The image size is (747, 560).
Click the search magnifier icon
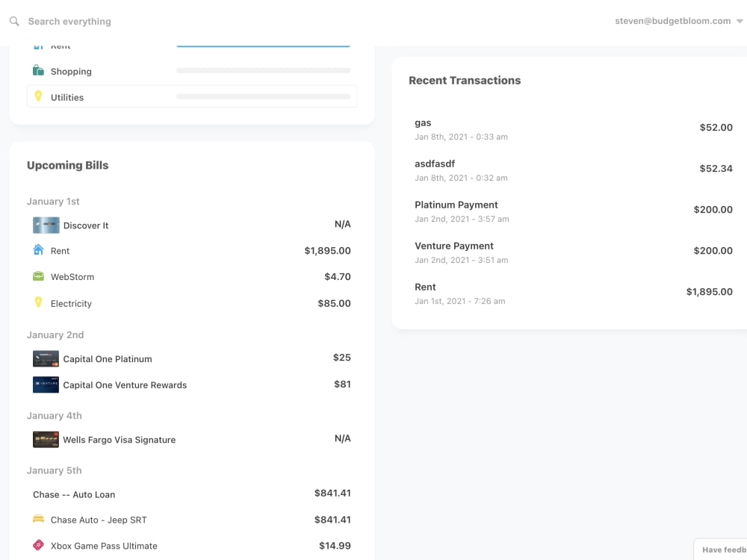[x=13, y=21]
